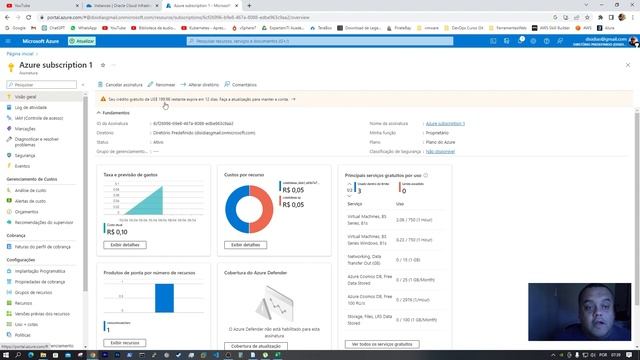Viewport: 640px width, 360px height.
Task: Click the blue segment of the donut chart
Action: click(x=231, y=209)
